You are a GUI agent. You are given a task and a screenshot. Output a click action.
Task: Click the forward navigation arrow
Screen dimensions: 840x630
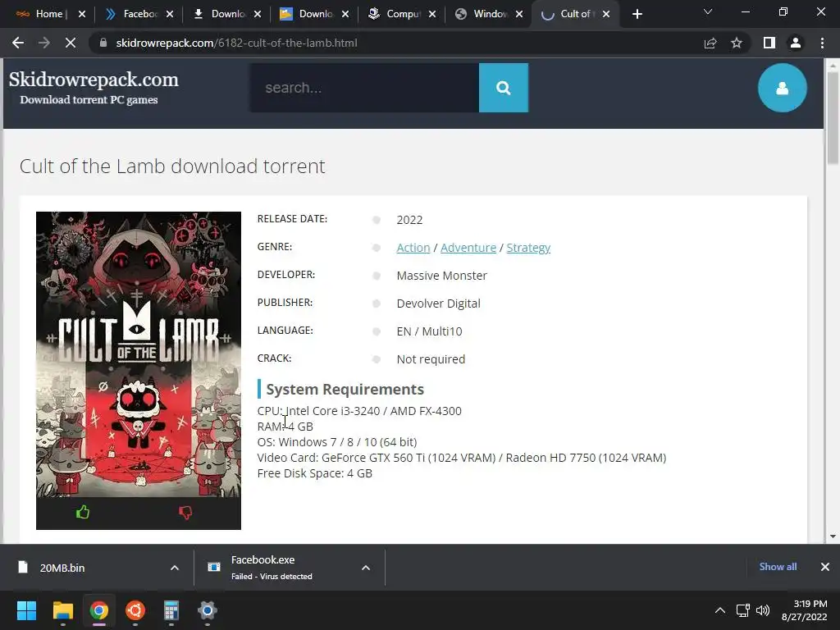[44, 43]
